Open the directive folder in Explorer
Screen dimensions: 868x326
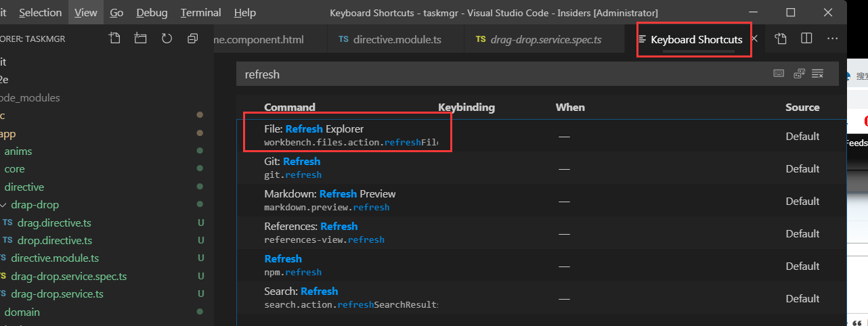click(x=24, y=187)
